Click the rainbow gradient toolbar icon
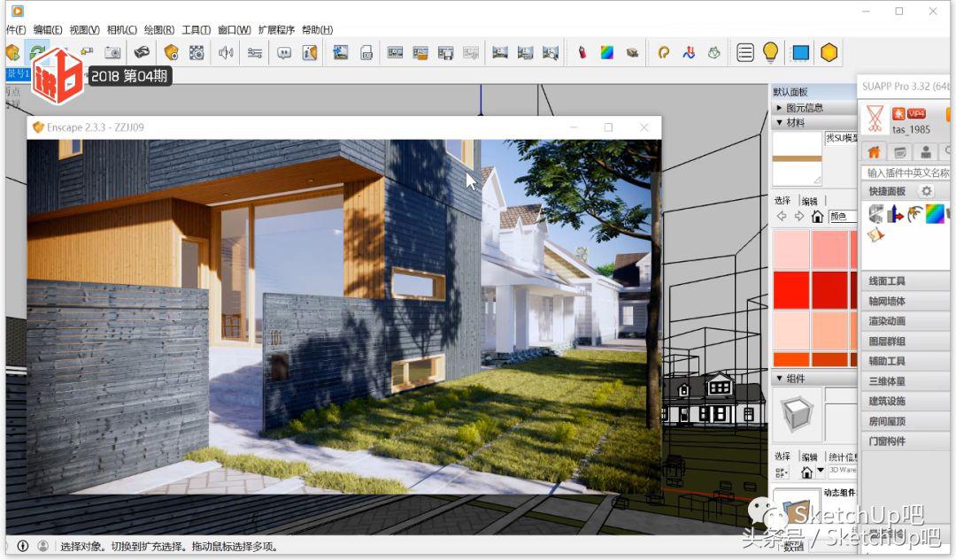 (x=606, y=52)
